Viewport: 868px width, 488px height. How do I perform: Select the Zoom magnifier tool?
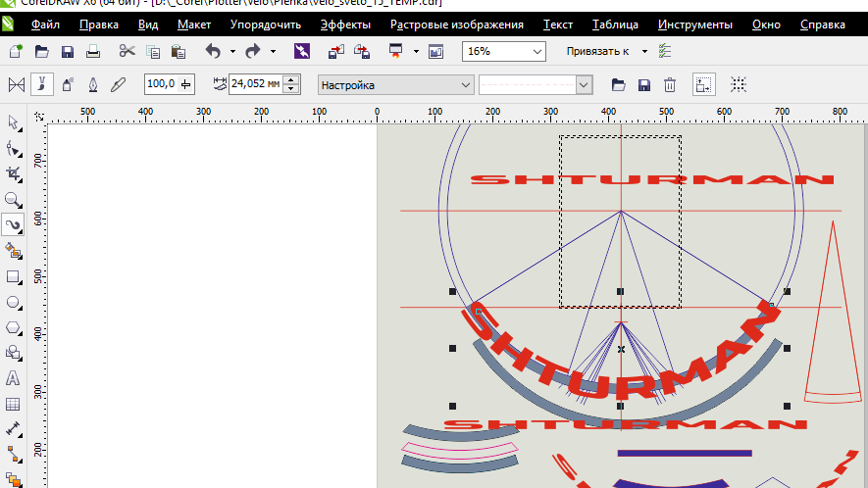pos(13,200)
